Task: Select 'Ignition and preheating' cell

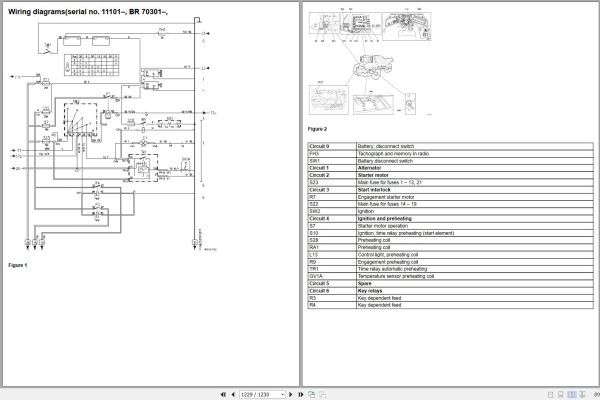Action: point(474,219)
